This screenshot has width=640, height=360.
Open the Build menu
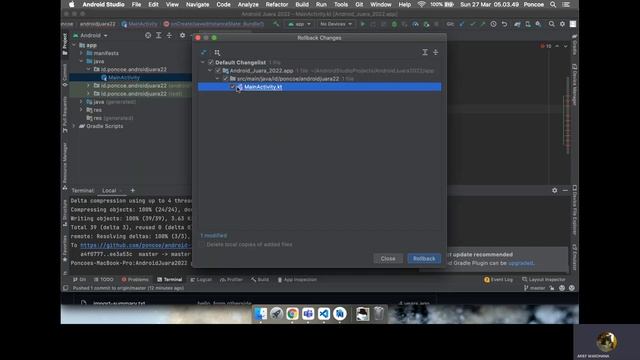pyautogui.click(x=302, y=4)
